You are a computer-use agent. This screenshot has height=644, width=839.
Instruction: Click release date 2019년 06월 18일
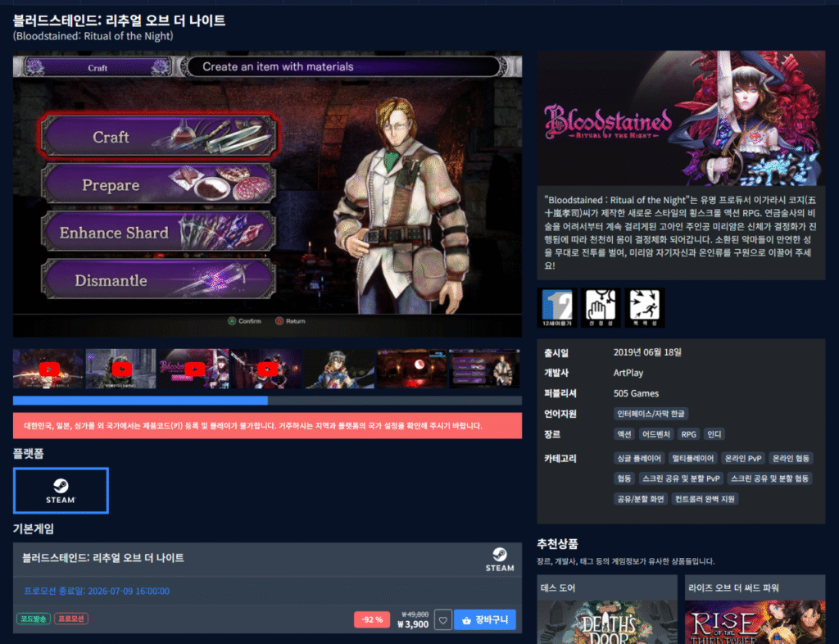click(x=647, y=352)
